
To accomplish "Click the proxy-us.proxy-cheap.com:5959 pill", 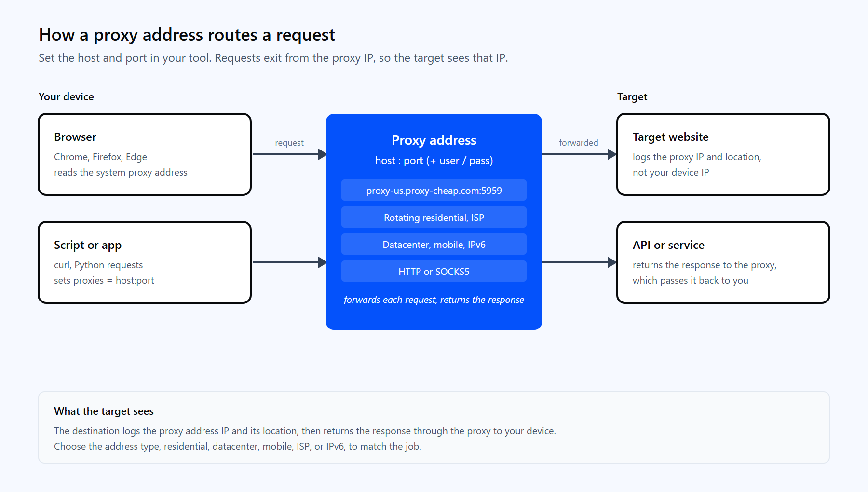I will 434,190.
